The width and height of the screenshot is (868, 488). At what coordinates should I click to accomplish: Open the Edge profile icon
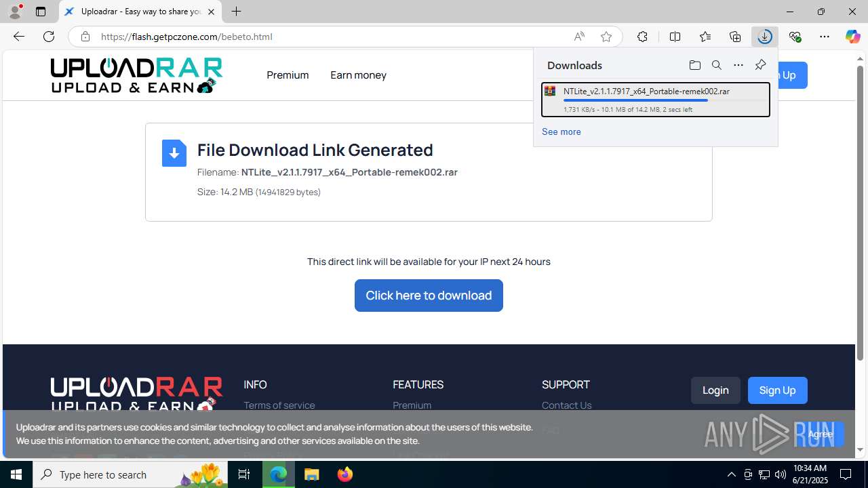tap(15, 12)
